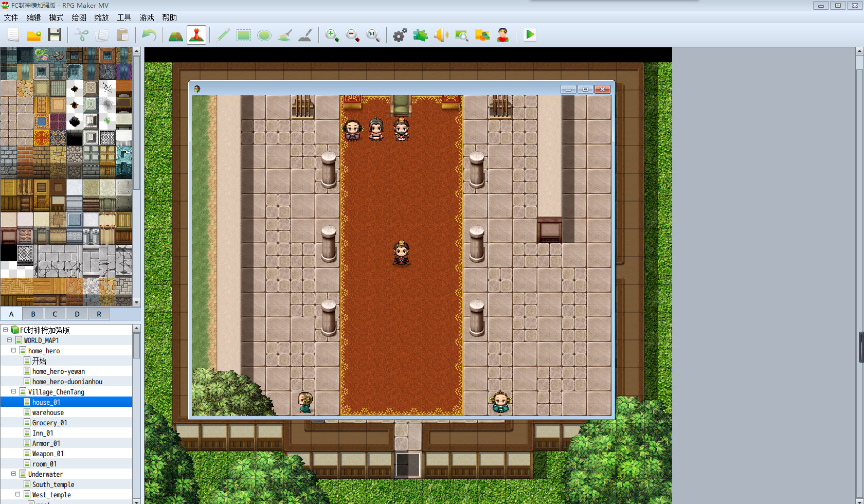Switch to Event editing mode icon

(x=196, y=35)
